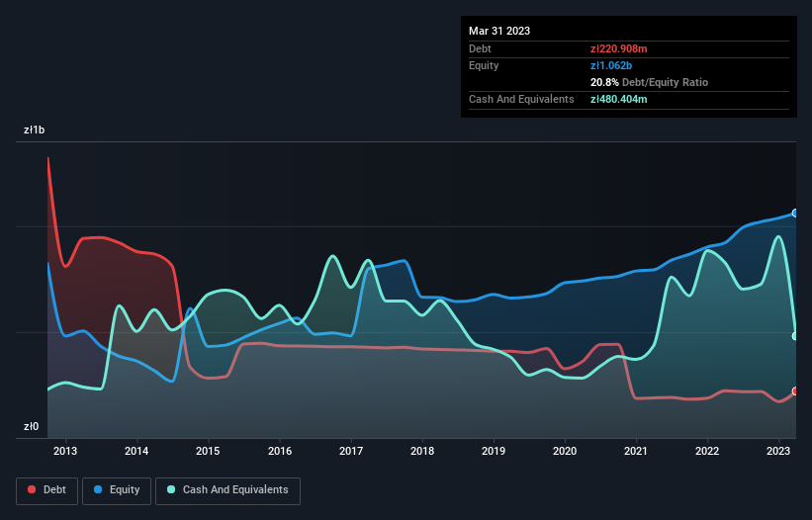Click the 2018 x-axis label
The width and height of the screenshot is (812, 520).
click(422, 451)
